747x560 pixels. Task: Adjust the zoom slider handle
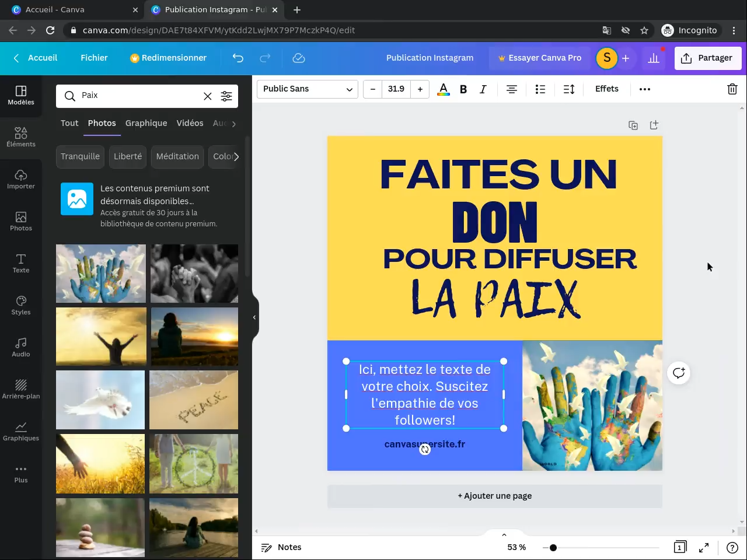pos(553,547)
